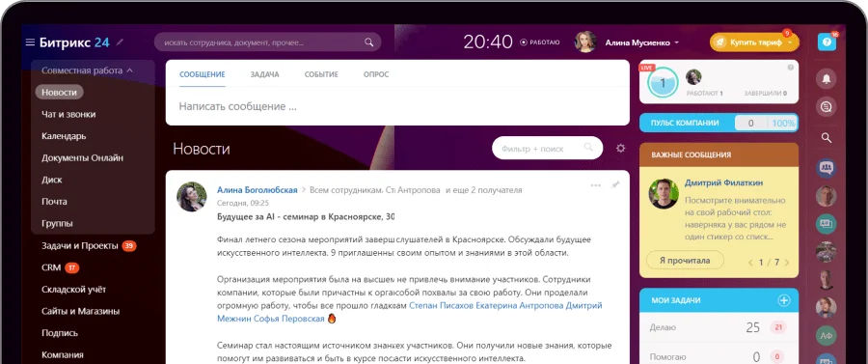Screen dimensions: 868x364
Task: Open Новости in left menu
Action: click(59, 92)
